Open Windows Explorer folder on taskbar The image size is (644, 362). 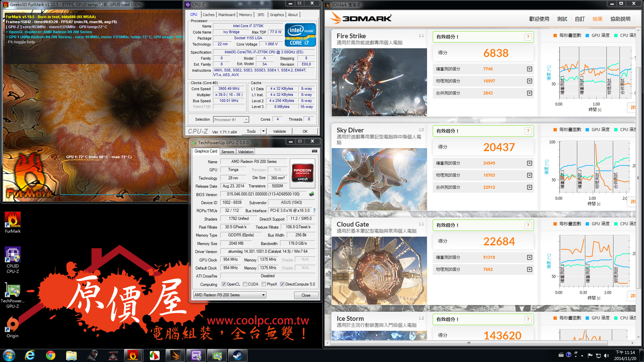point(71,355)
